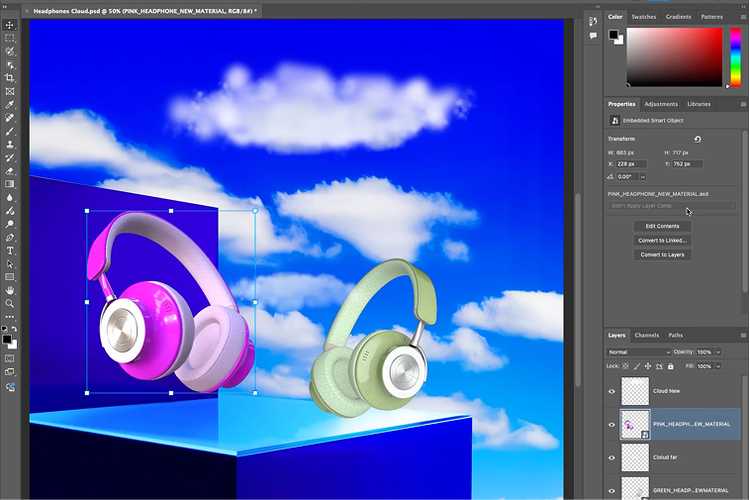Toggle visibility of PINK_HEADPHONE layer

[x=612, y=425]
